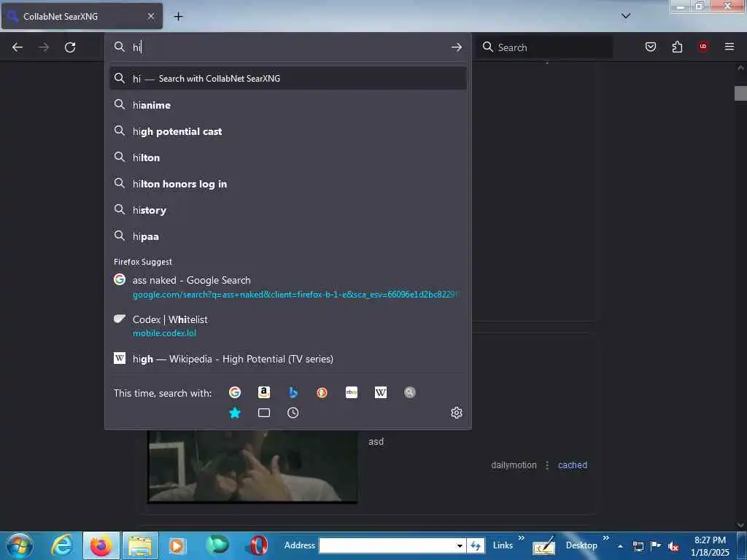Open the muted volume tray icon

[673, 546]
